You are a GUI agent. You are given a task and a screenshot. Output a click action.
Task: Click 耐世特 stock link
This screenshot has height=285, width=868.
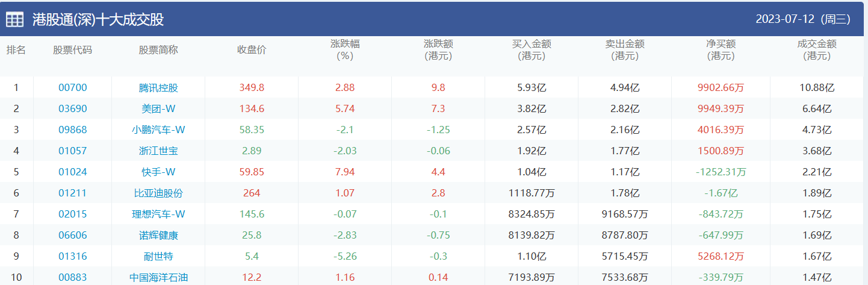click(158, 257)
